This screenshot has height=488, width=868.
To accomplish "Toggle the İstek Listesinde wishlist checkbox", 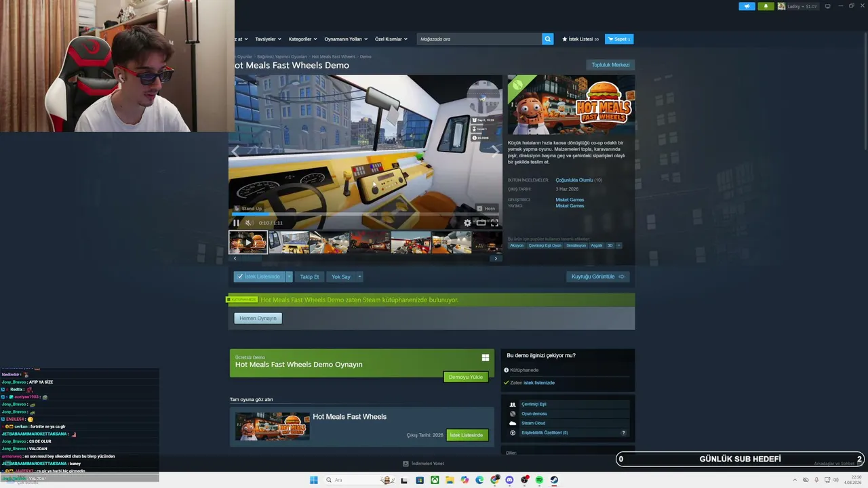I will (x=259, y=277).
